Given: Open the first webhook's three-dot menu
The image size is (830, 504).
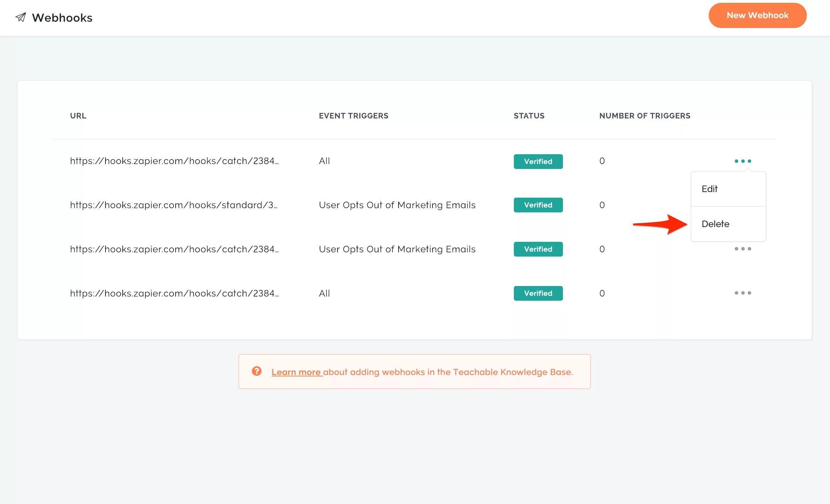Looking at the screenshot, I should [x=742, y=161].
